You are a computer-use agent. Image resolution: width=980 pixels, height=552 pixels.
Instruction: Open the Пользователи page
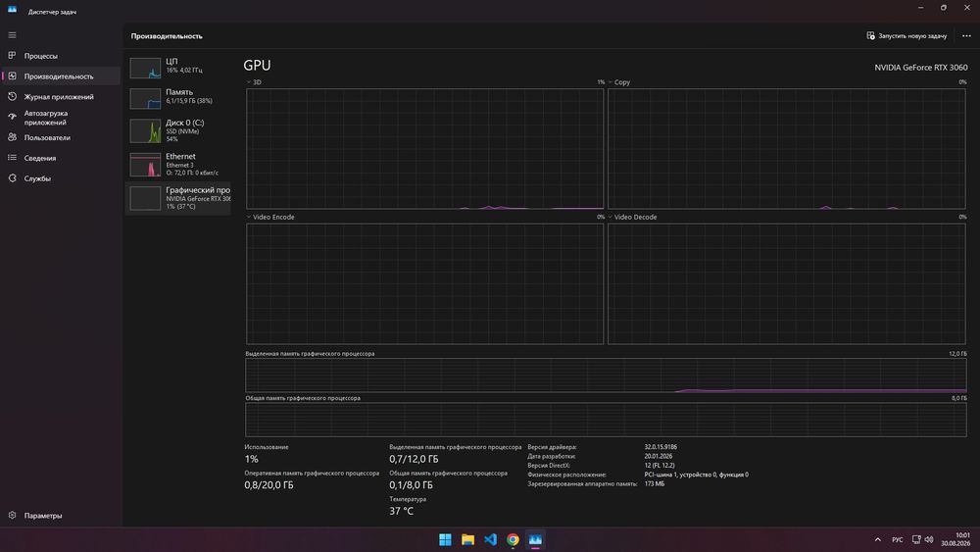click(x=61, y=137)
